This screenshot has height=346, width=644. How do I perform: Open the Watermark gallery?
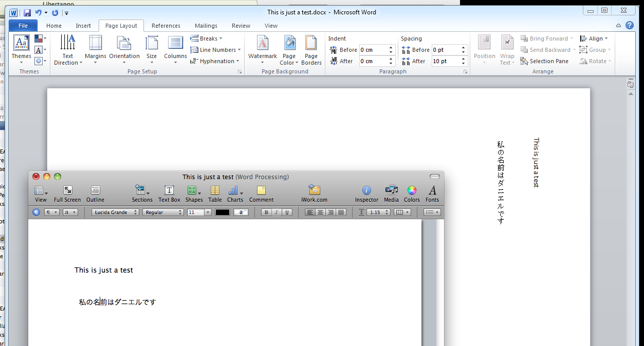tap(263, 50)
